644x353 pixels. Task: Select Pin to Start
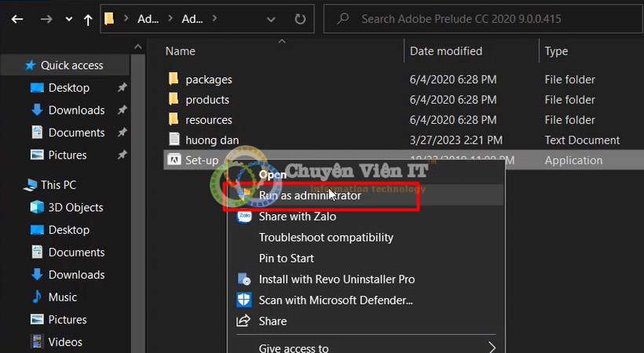pos(286,258)
